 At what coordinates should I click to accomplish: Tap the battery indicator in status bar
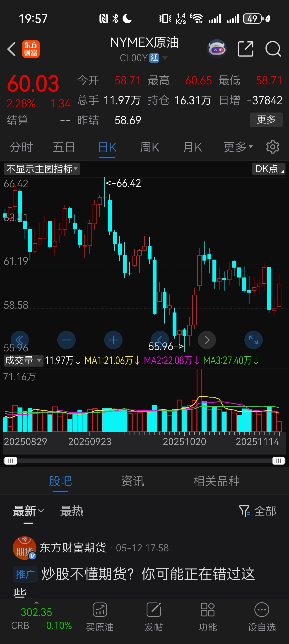pyautogui.click(x=253, y=19)
